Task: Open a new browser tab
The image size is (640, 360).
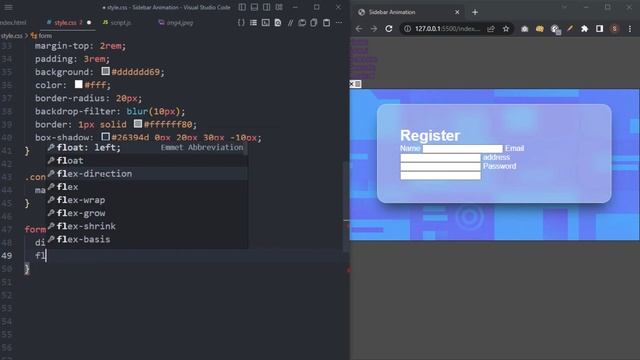Action: (475, 12)
